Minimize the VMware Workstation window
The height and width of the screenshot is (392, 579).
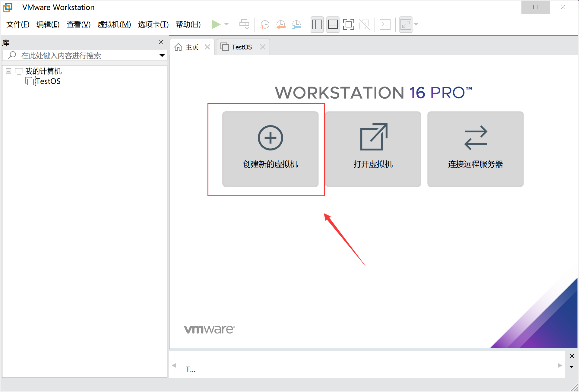507,7
